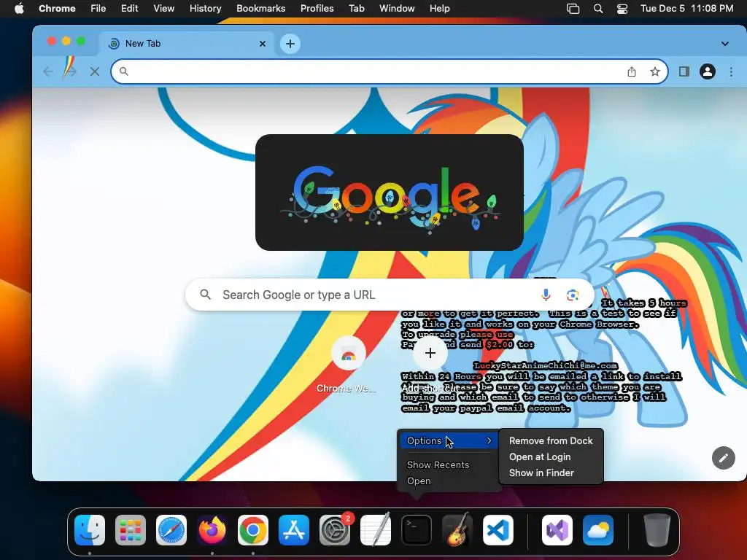Open Spotlight search in the menu bar
Viewport: 747px width, 560px height.
[x=598, y=9]
